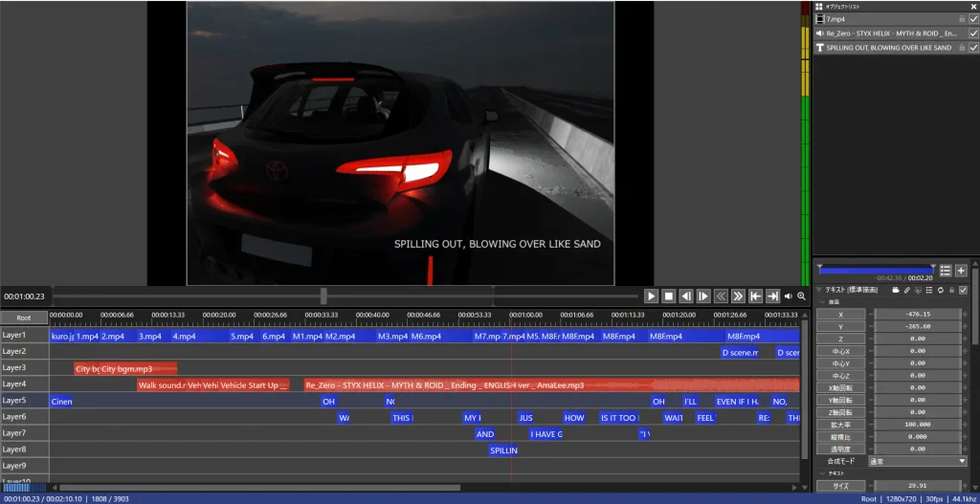Start playback with the Play button
The image size is (980, 504).
651,296
